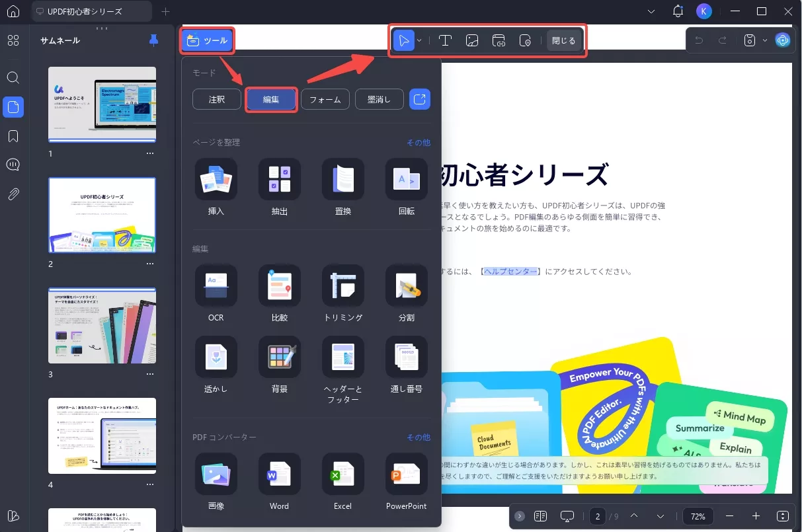The width and height of the screenshot is (802, 532).
Task: Select the add text tool
Action: [x=445, y=40]
